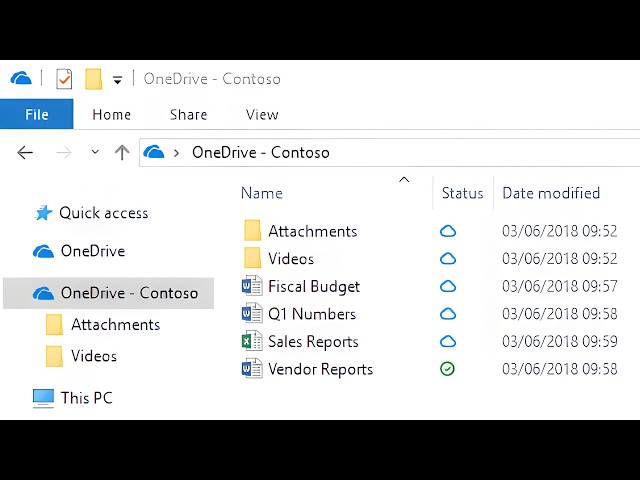Select the Videos folder in file list
Screen dimensions: 640x480
(291, 259)
